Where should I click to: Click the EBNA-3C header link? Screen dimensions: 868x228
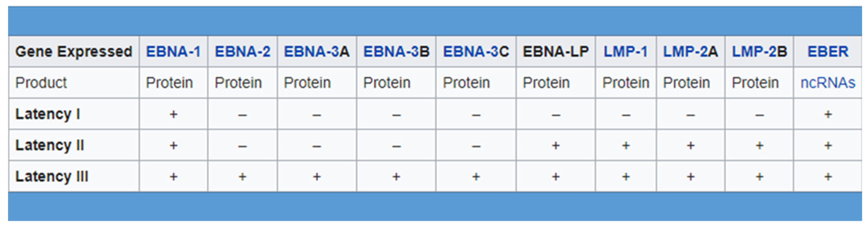point(476,52)
